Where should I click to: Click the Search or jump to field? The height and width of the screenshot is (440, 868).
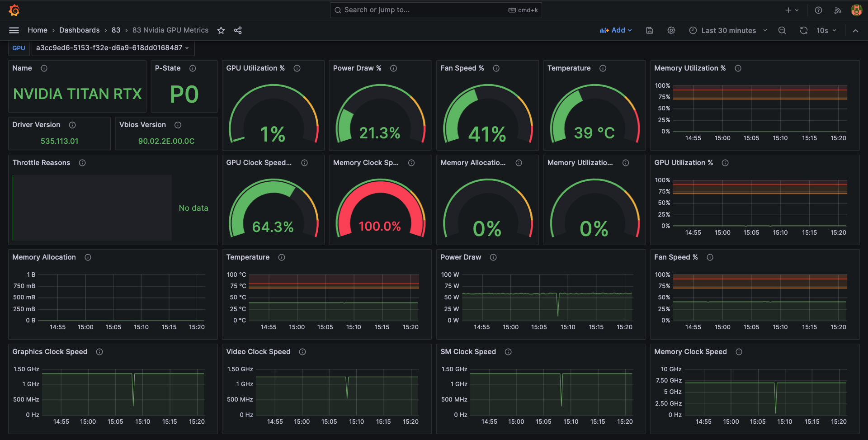[x=436, y=10]
